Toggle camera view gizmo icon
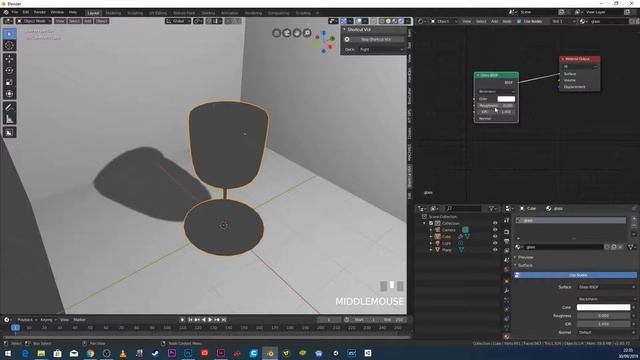640x360 pixels. tap(287, 33)
